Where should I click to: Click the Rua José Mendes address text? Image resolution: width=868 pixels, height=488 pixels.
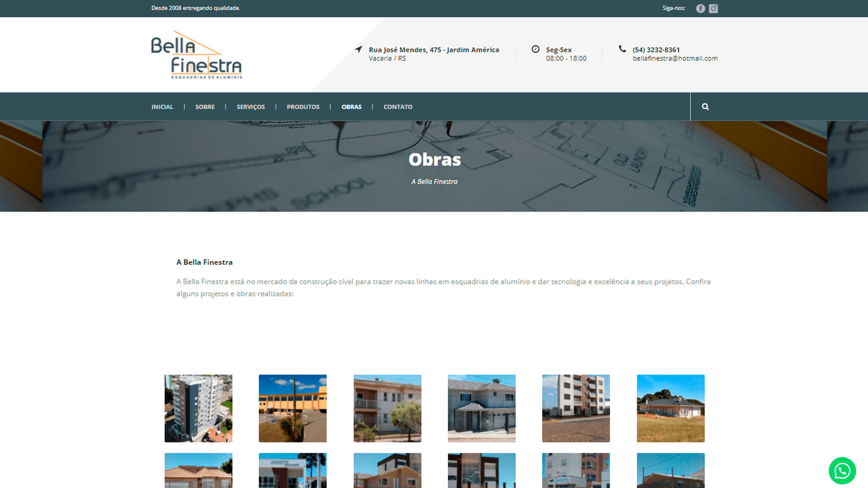pyautogui.click(x=434, y=50)
